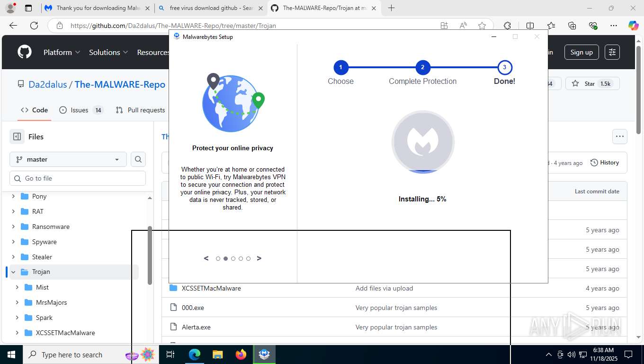Viewport: 644px width, 364px height.
Task: Expand the Pony folder chevron
Action: click(13, 196)
